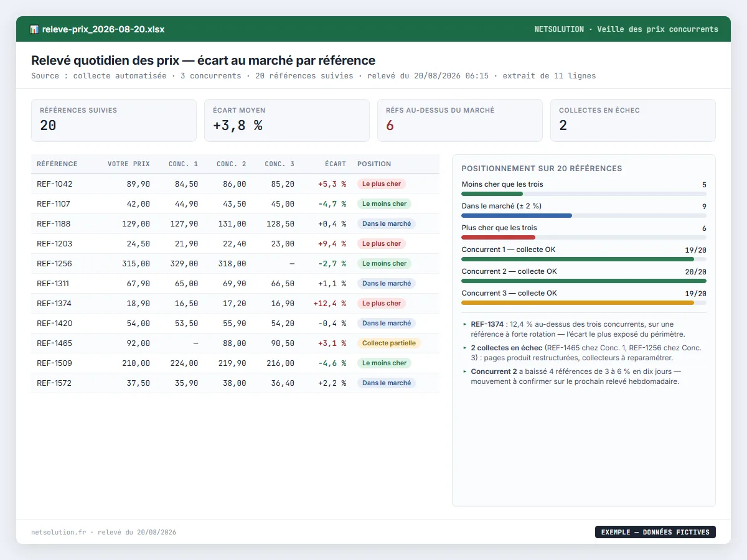Open the Réfs au-dessus du marché card
The height and width of the screenshot is (560, 747).
click(x=460, y=121)
